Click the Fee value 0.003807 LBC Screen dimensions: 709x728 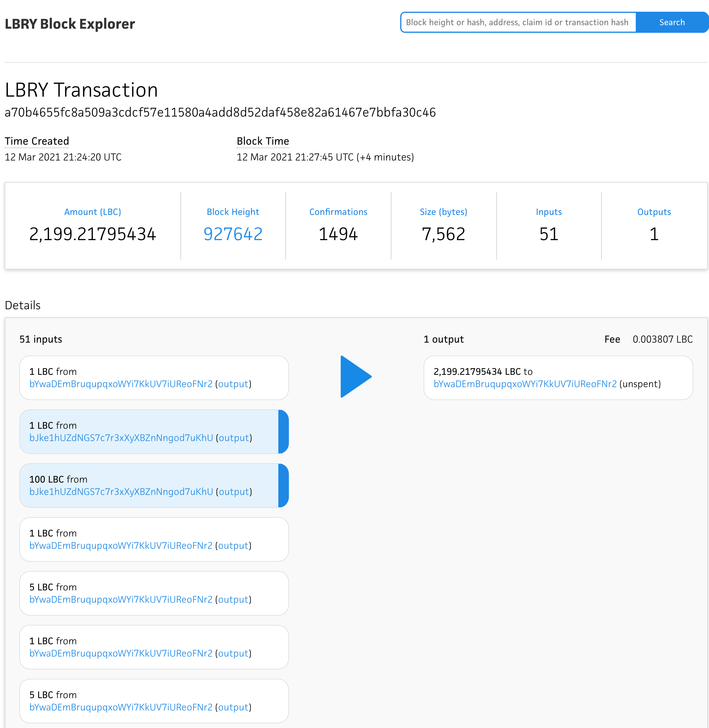[x=662, y=339]
